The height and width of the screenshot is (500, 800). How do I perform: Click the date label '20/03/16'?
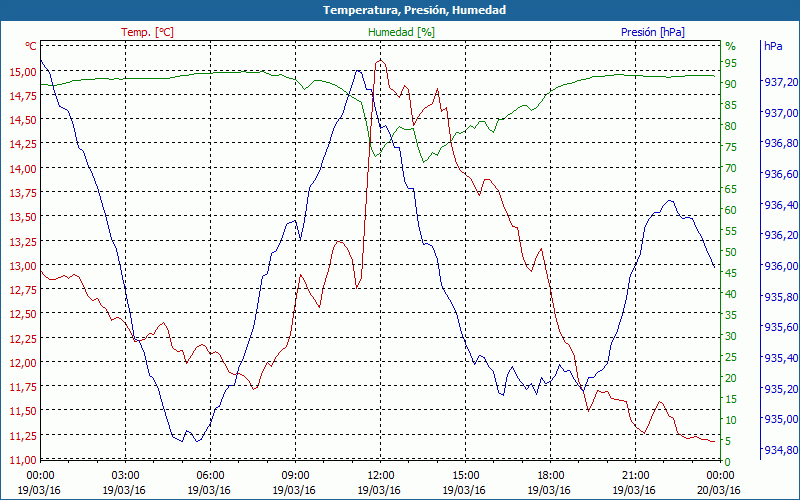click(x=719, y=490)
